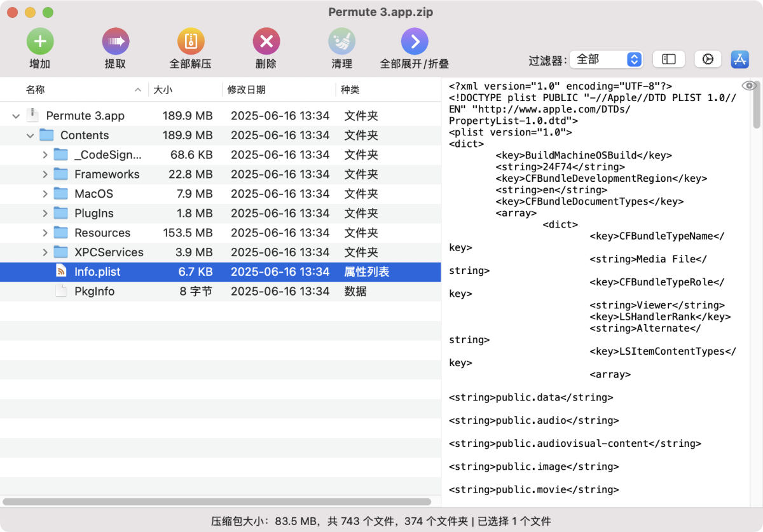Screen dimensions: 763x532
Task: Select the Info.plist file name
Action: tap(97, 272)
